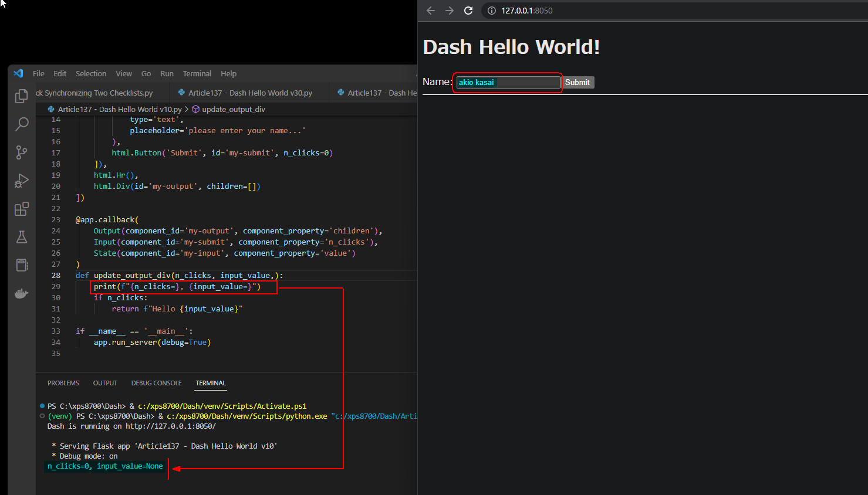Viewport: 868px width, 495px height.
Task: Open the View menu
Action: [124, 73]
